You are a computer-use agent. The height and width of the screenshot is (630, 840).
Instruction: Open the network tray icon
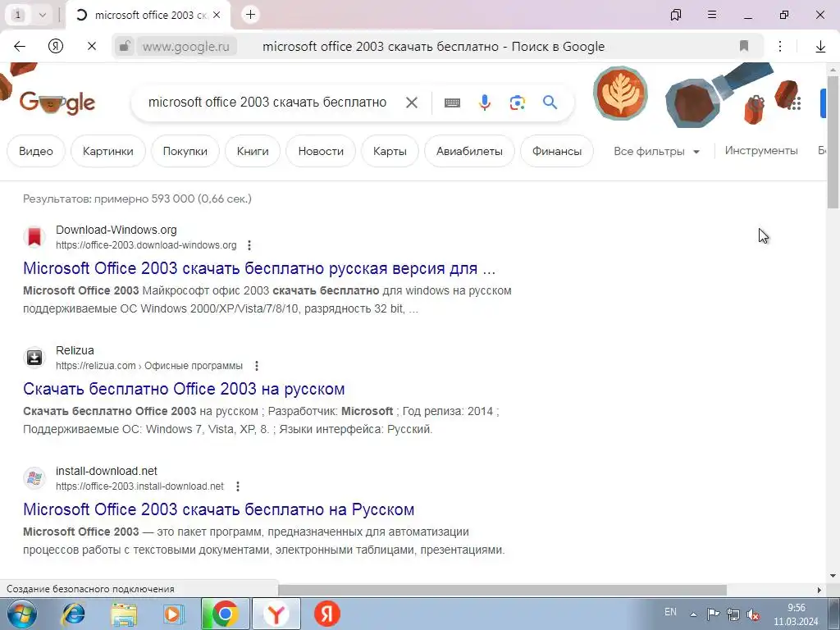[x=733, y=614]
